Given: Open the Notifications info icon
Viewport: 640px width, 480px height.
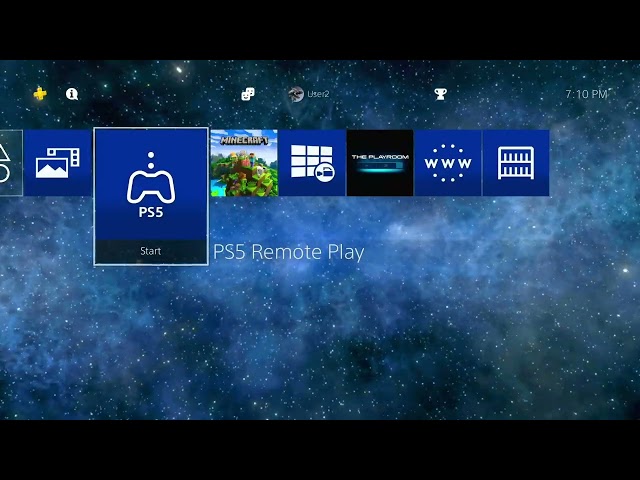Looking at the screenshot, I should tap(72, 94).
